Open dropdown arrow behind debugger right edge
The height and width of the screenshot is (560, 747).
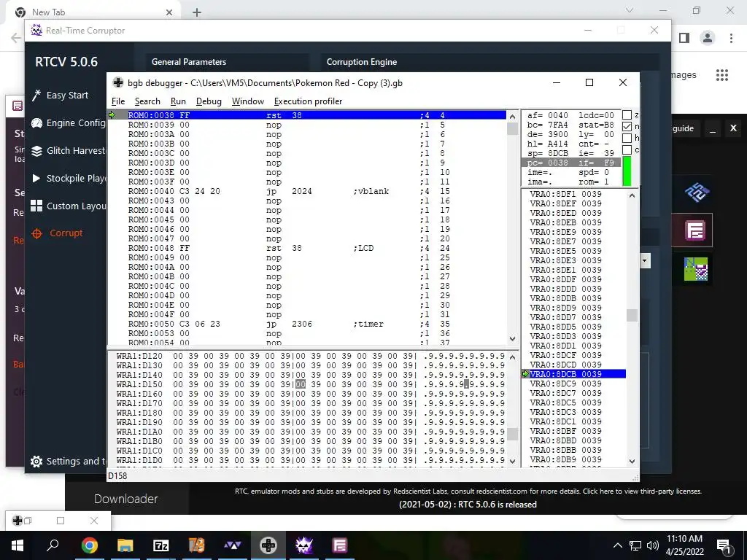(x=645, y=260)
